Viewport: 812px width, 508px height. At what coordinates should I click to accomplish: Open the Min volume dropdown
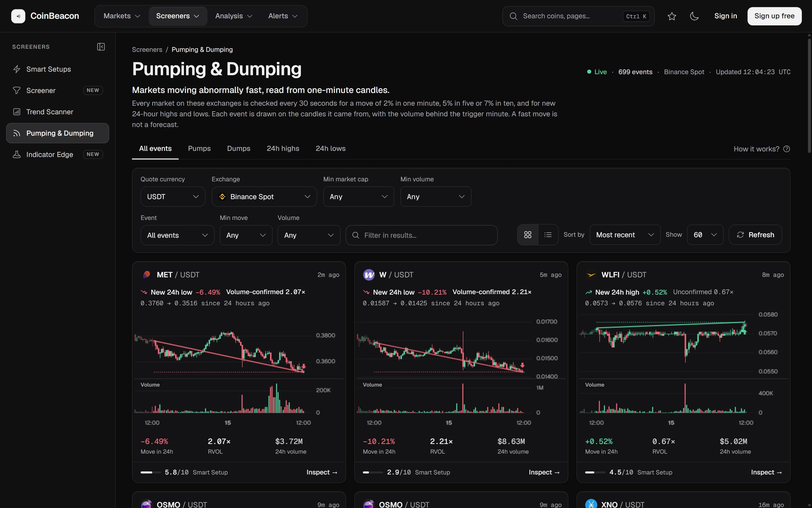(435, 197)
